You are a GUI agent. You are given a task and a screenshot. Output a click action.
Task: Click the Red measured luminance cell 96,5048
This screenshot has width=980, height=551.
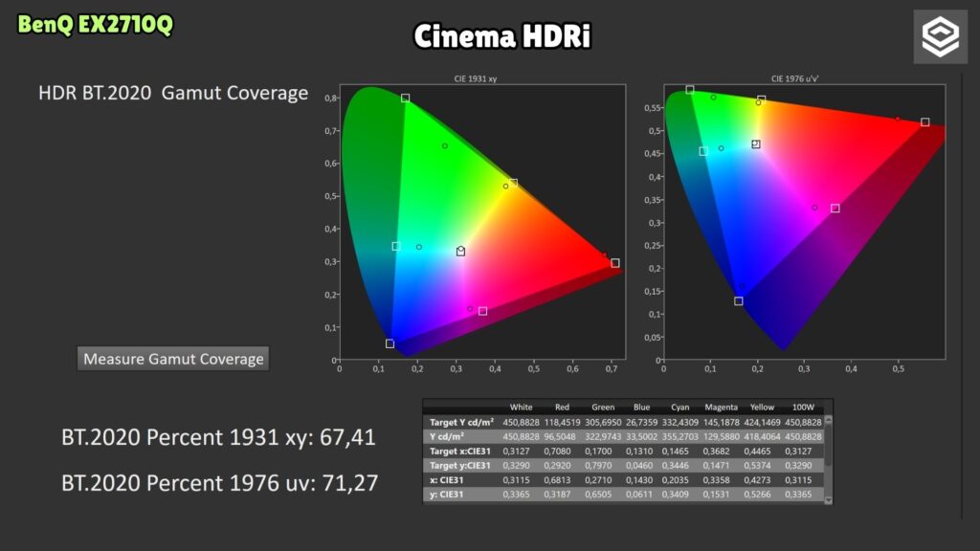tap(562, 436)
